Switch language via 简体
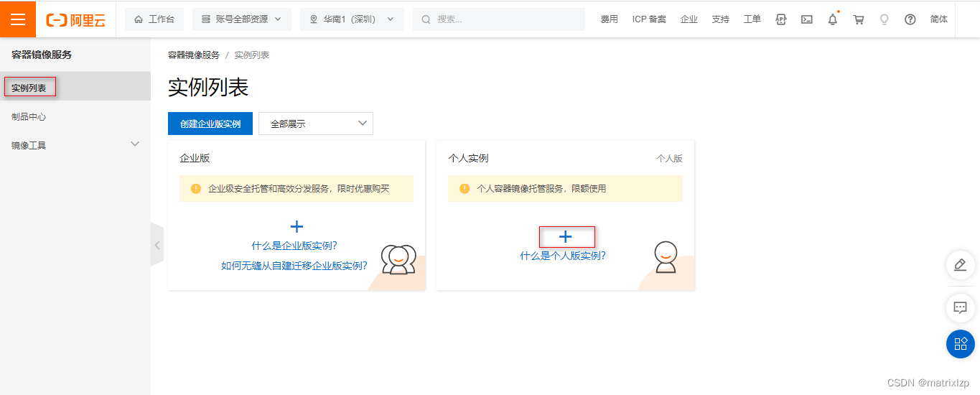This screenshot has width=980, height=395. click(939, 19)
